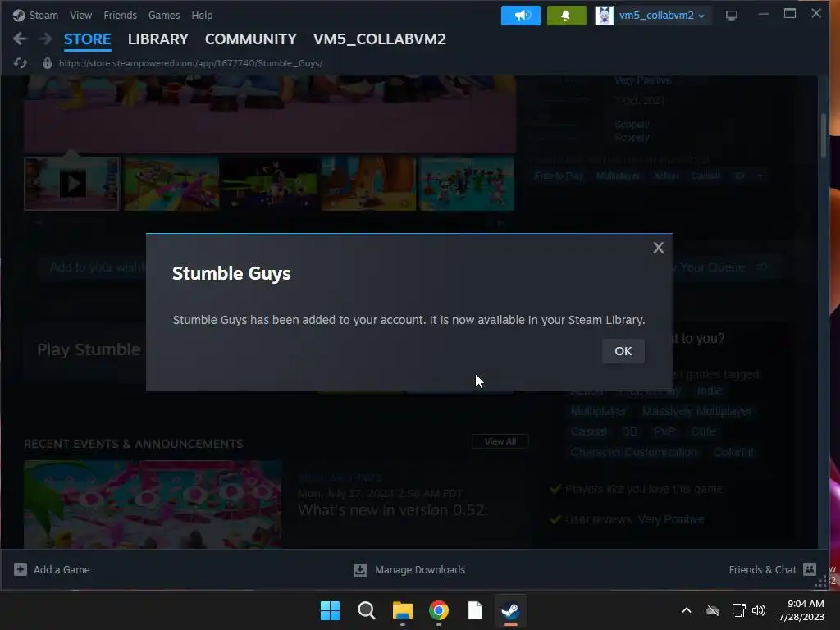Click the padlock security icon
Screen dimensions: 840x630
pos(47,63)
